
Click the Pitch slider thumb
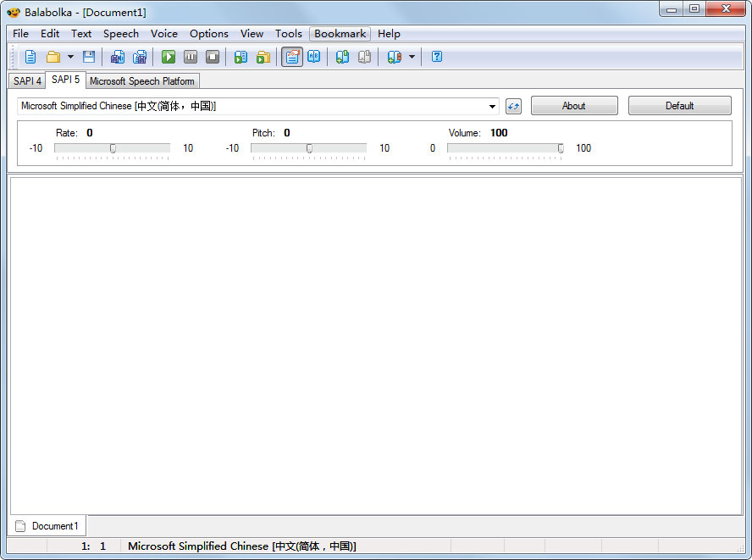[309, 148]
